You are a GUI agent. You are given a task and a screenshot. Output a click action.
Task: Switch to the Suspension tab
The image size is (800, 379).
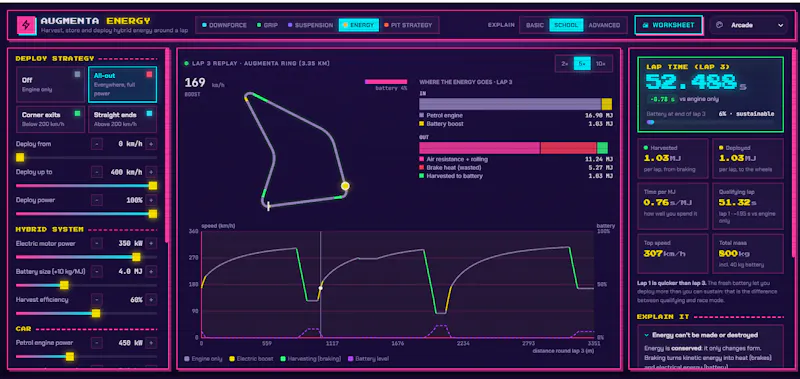[310, 25]
